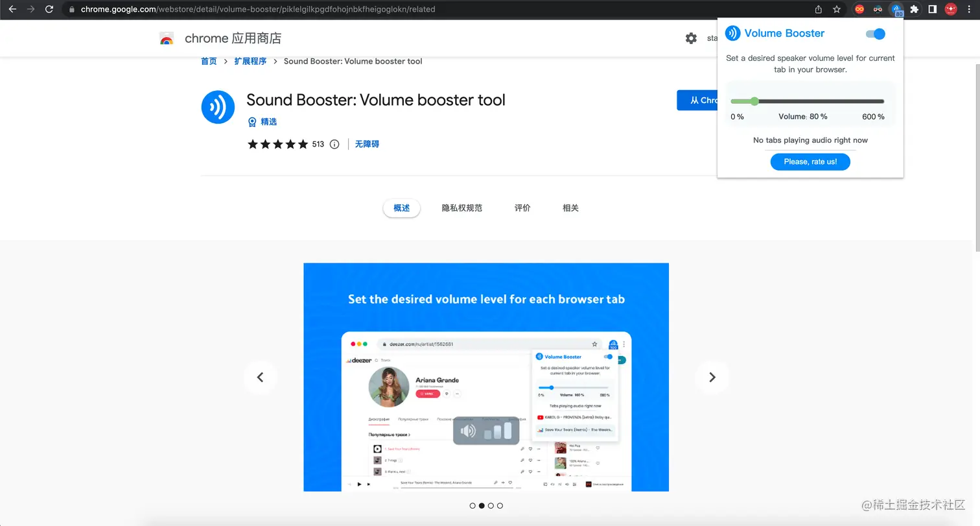The height and width of the screenshot is (526, 980).
Task: Open web store settings gear
Action: [x=691, y=38]
